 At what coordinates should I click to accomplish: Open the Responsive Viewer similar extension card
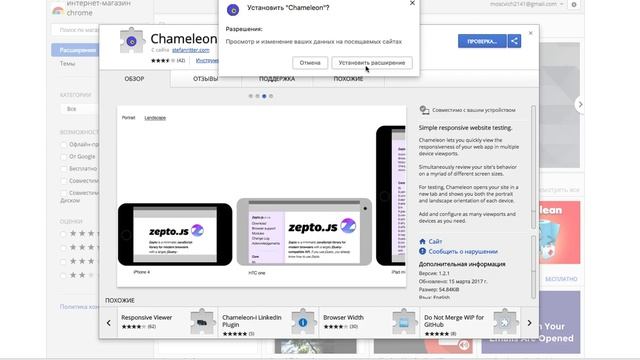click(x=167, y=322)
